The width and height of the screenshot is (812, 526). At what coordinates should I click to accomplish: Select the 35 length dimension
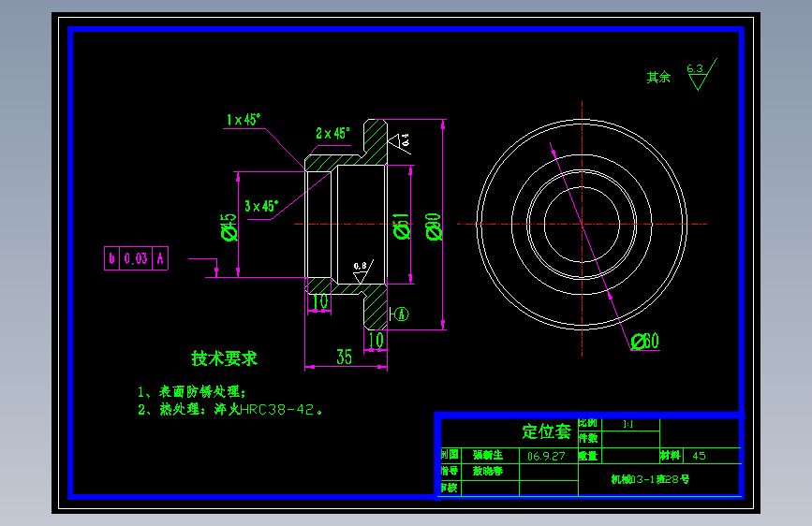click(x=345, y=357)
